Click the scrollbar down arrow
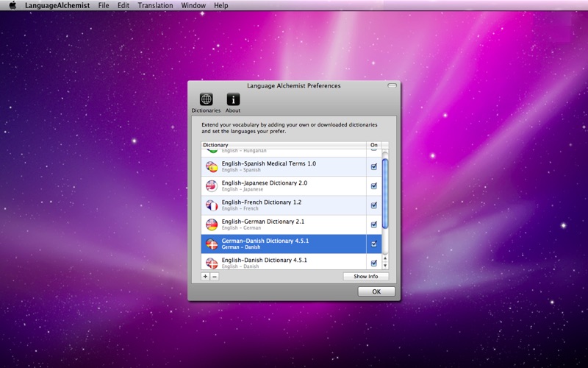This screenshot has height=368, width=588. pyautogui.click(x=384, y=266)
